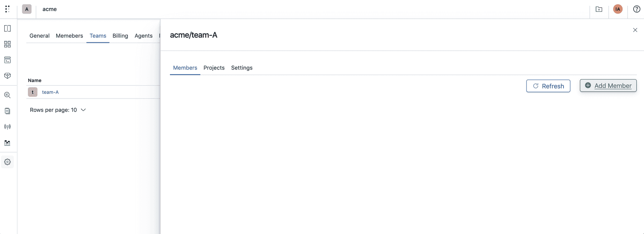
Task: Open the analytics chart sidebar icon
Action: coord(7,143)
